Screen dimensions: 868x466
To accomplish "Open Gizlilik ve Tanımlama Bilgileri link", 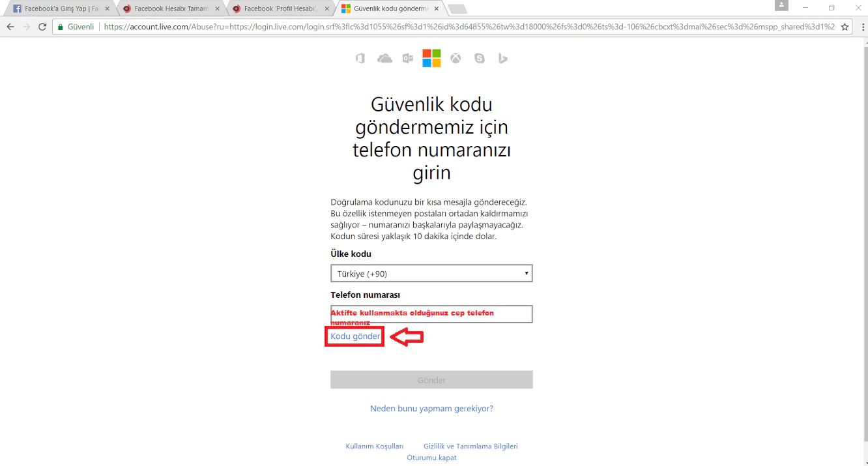I will [x=470, y=446].
